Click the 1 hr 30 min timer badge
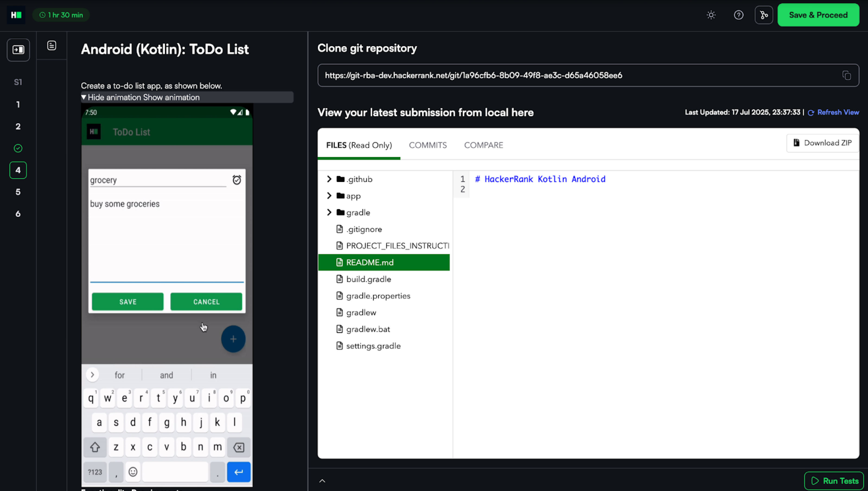This screenshot has height=491, width=868. (61, 15)
